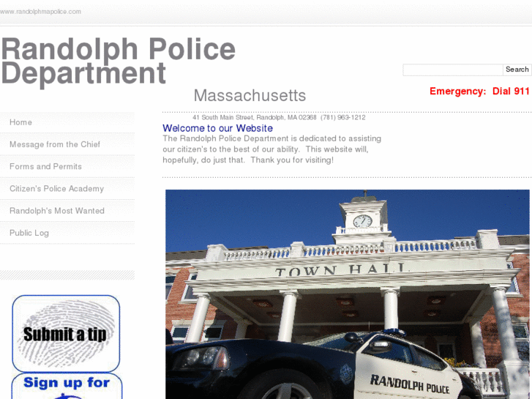The height and width of the screenshot is (399, 532).
Task: Open Citizen's Police Academy page
Action: [67, 188]
